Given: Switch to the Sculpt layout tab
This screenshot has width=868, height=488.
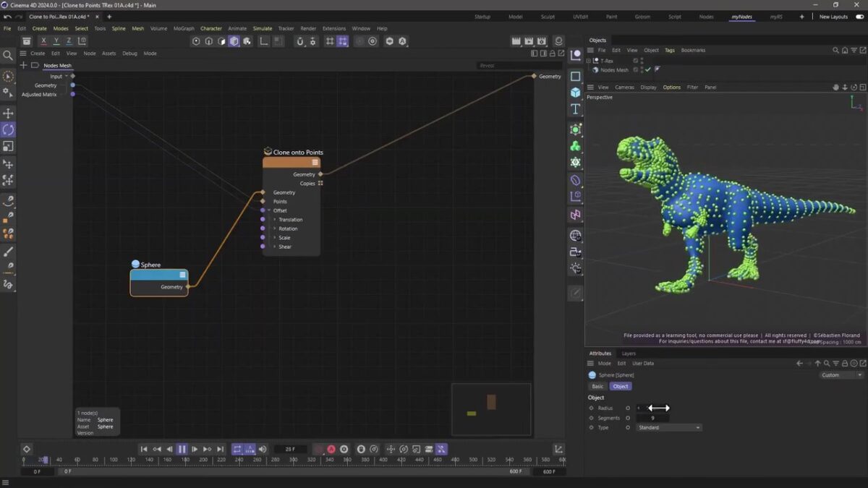Looking at the screenshot, I should tap(548, 17).
